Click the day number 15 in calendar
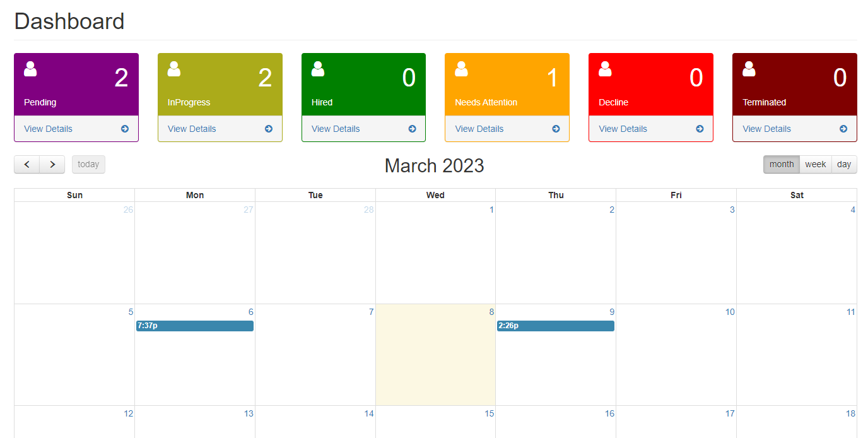This screenshot has width=868, height=438. click(x=490, y=413)
